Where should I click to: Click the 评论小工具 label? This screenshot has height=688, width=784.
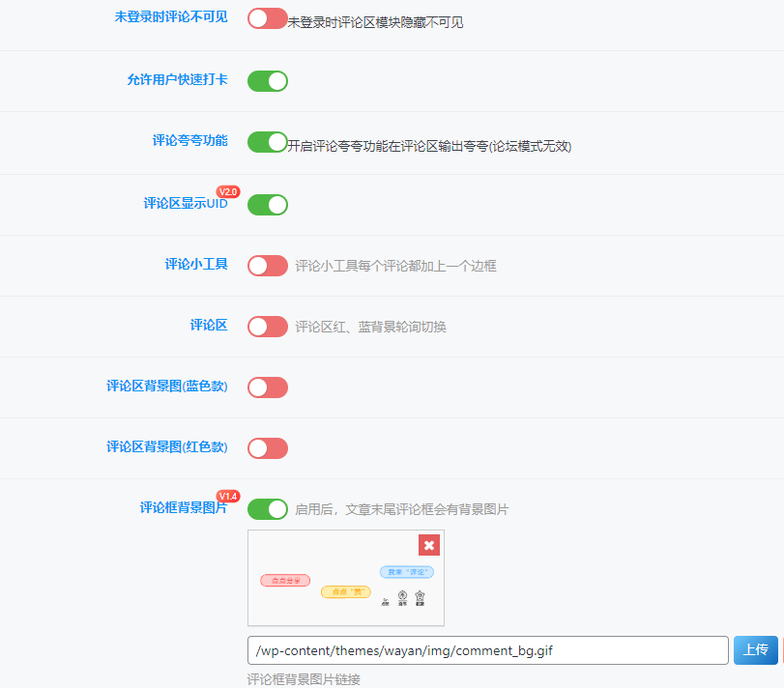click(x=196, y=265)
